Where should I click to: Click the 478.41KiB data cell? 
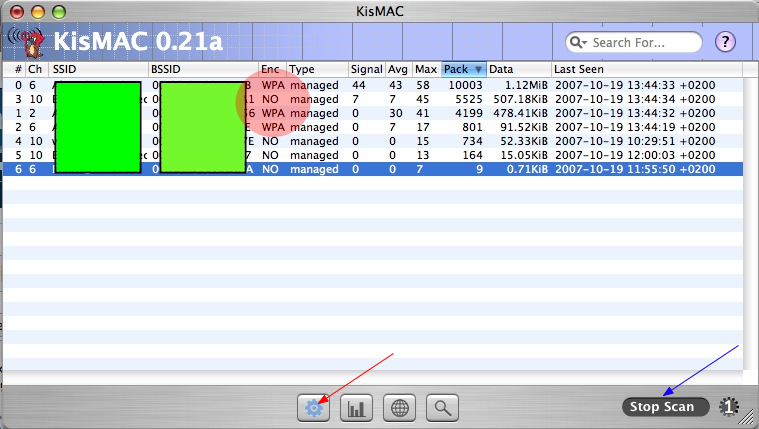520,113
